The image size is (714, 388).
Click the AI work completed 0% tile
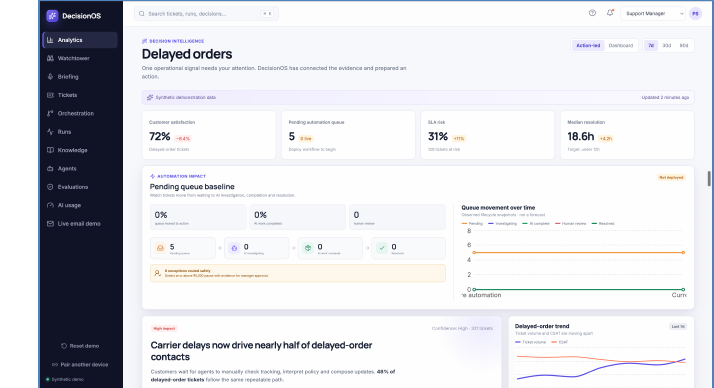pyautogui.click(x=297, y=217)
